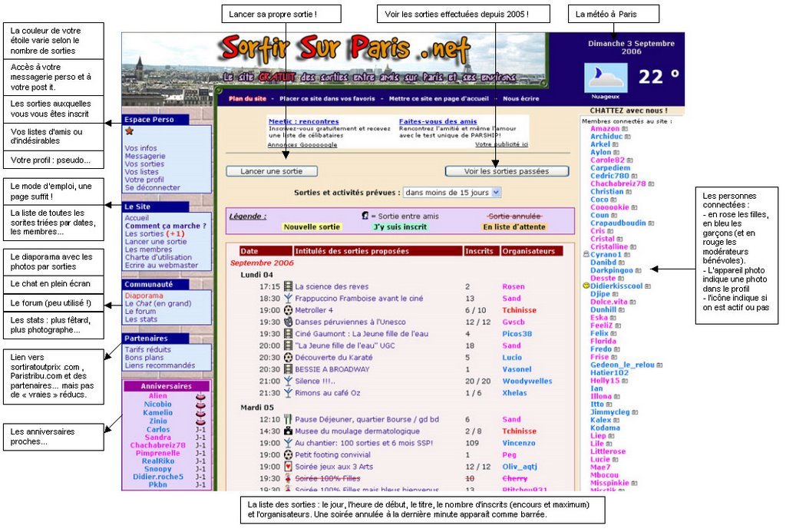Click CHATTEZ avec nous ! heading
786x532 pixels.
(x=629, y=111)
